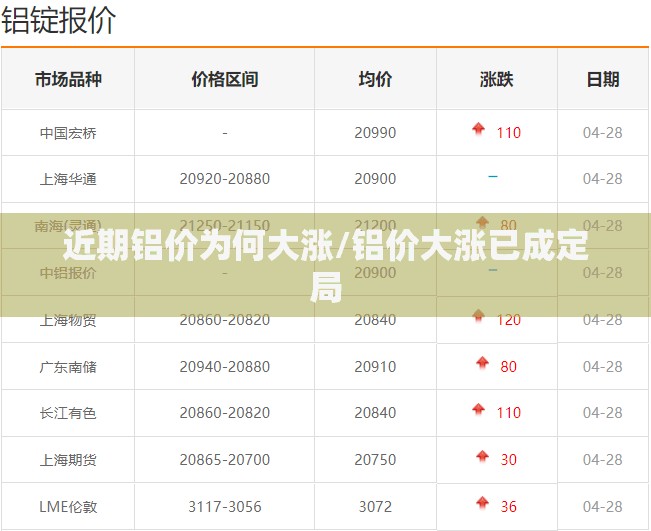651x531 pixels.
Task: Click the average price 20990
Action: click(375, 133)
